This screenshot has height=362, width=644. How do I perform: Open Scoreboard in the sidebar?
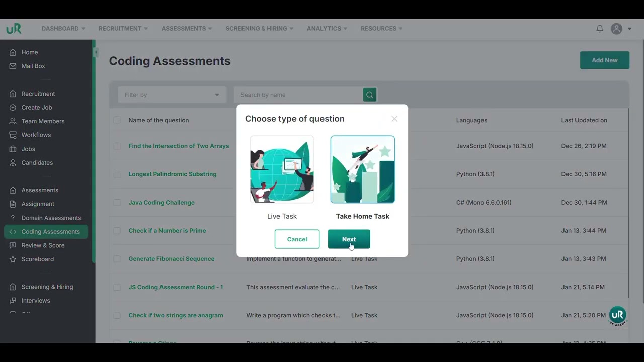[38, 259]
